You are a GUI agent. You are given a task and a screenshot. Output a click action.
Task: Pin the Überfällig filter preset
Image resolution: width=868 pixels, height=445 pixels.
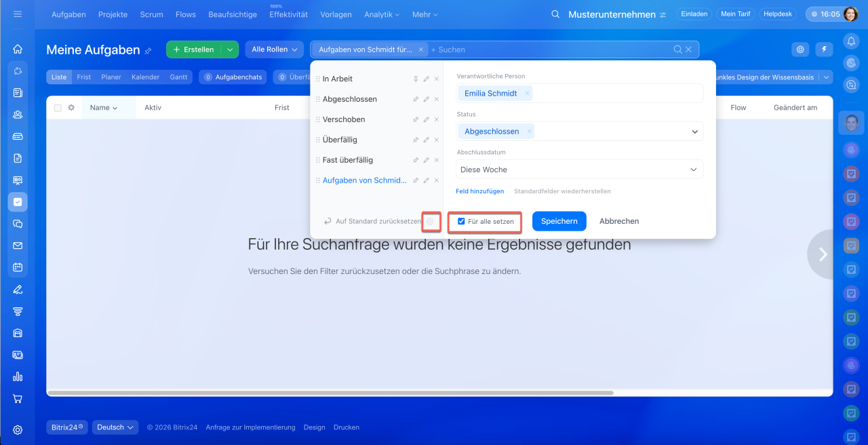(416, 140)
